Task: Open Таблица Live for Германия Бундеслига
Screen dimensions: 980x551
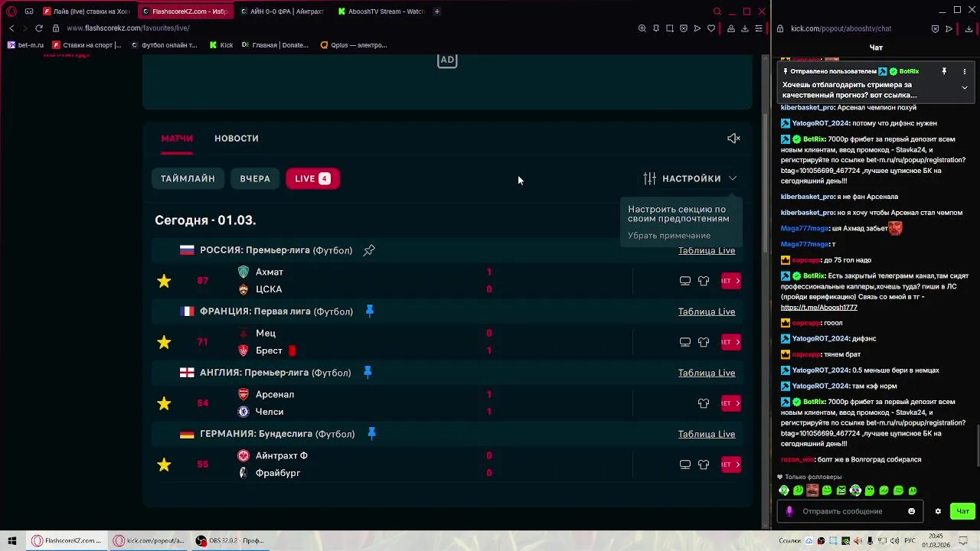Action: [706, 434]
